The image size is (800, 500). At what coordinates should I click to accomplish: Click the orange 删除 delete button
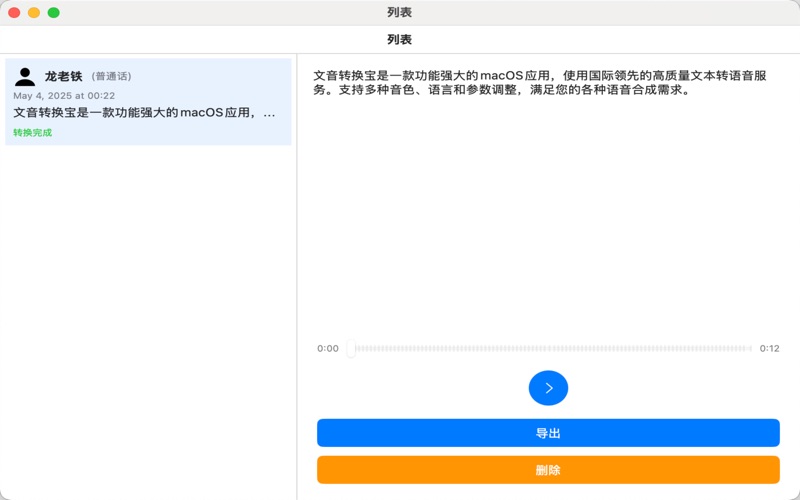click(x=548, y=469)
